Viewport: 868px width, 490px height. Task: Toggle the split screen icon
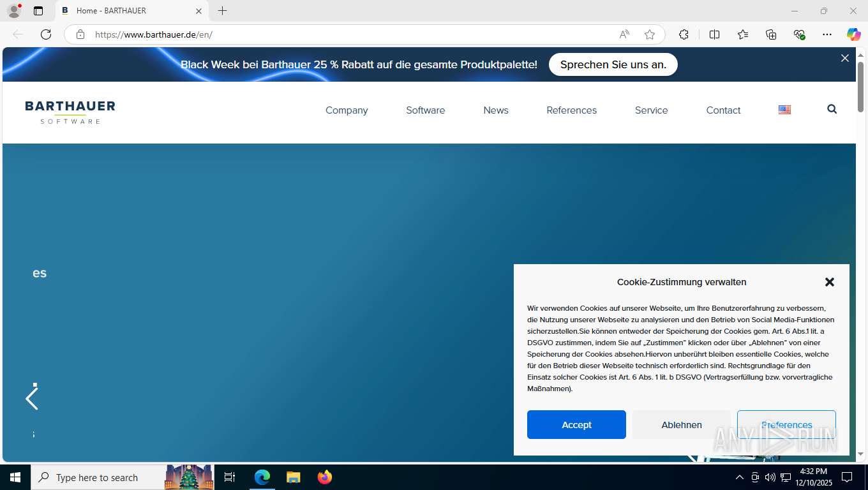click(714, 34)
